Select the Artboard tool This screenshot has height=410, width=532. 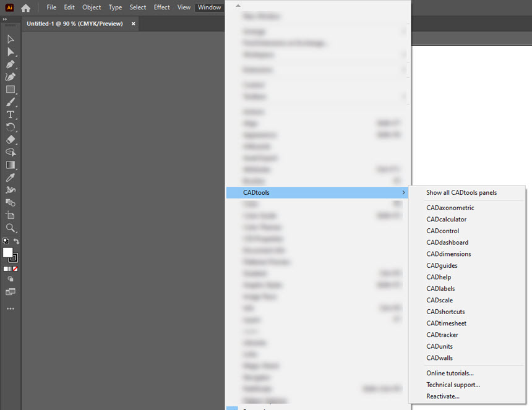pos(11,215)
